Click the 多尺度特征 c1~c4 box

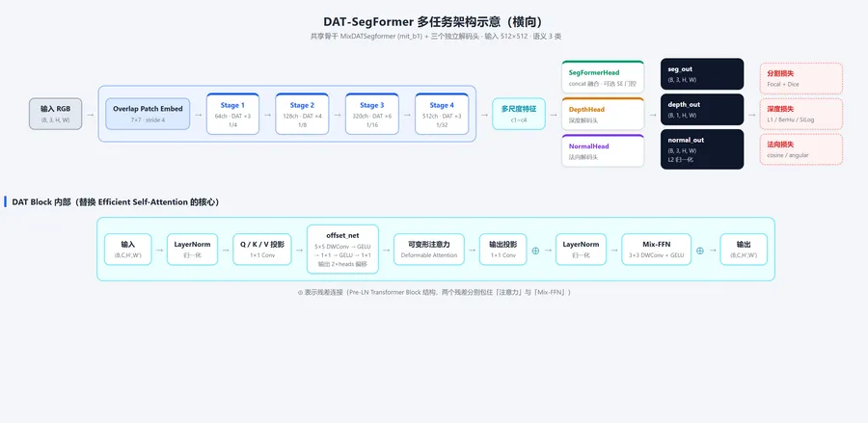click(x=519, y=114)
